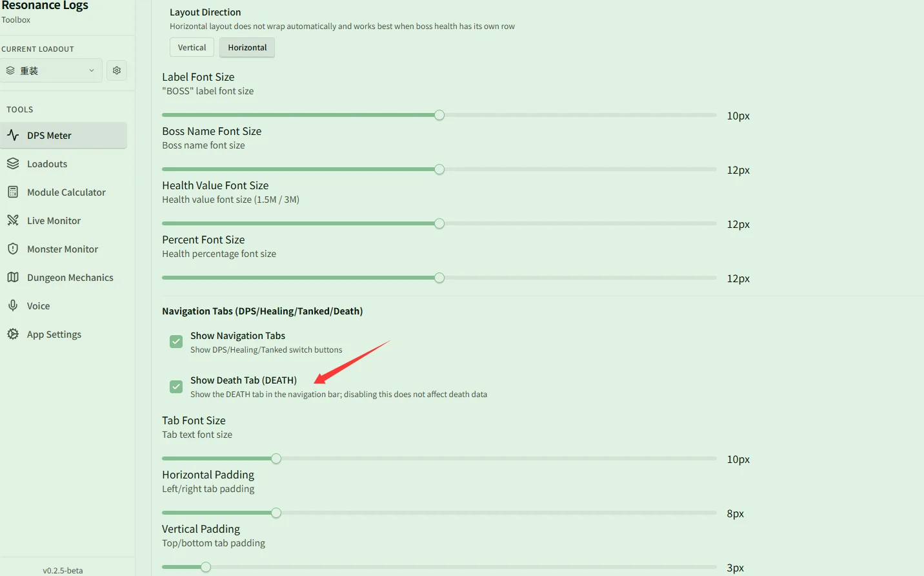The width and height of the screenshot is (924, 576).
Task: Click the Module Calculator icon
Action: tap(13, 192)
